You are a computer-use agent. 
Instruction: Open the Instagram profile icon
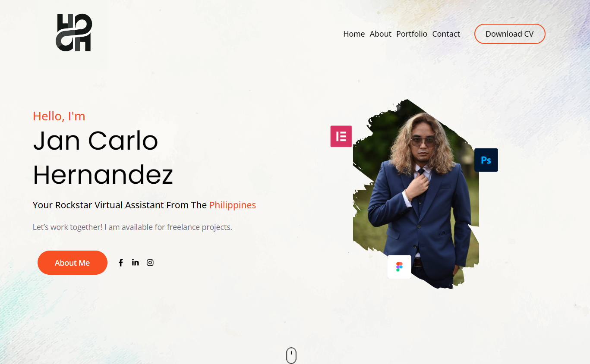(x=150, y=263)
